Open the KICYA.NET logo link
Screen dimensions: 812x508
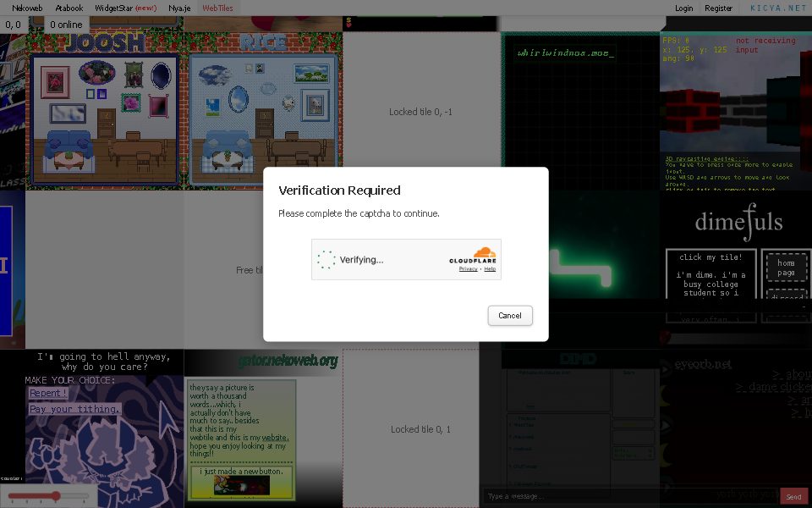pos(778,8)
